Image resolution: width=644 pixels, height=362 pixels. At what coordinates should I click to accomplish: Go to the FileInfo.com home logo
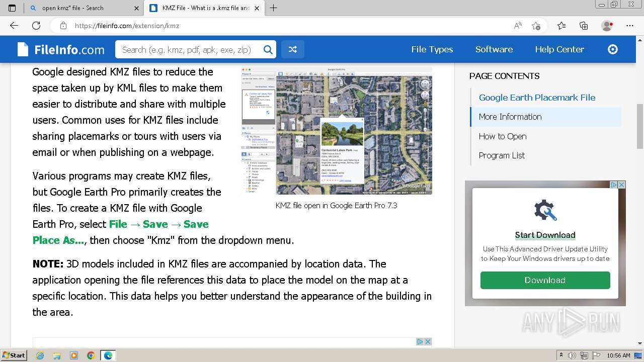coord(61,49)
